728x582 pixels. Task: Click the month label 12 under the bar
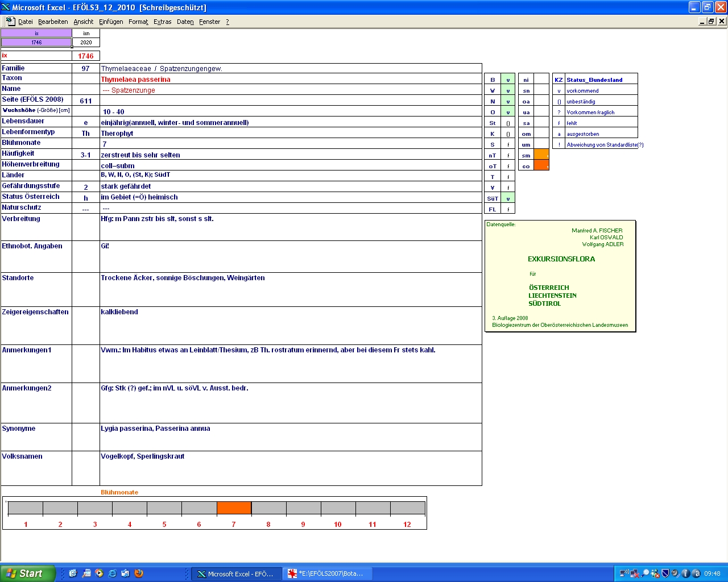click(x=407, y=525)
